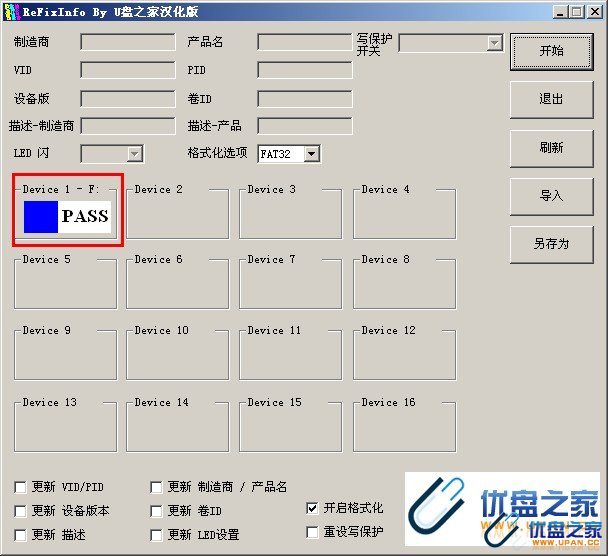Uncheck the 开启格式化 checkbox

click(x=313, y=508)
